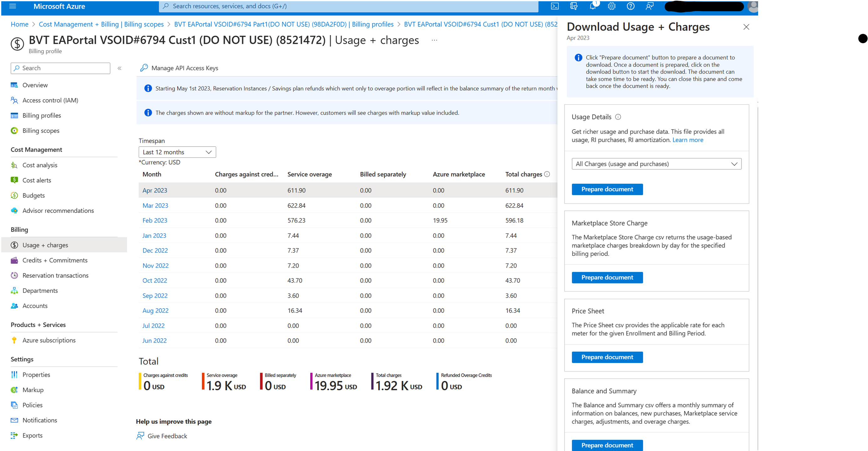The width and height of the screenshot is (868, 451).
Task: Click the Manage API Access Keys icon
Action: (144, 68)
